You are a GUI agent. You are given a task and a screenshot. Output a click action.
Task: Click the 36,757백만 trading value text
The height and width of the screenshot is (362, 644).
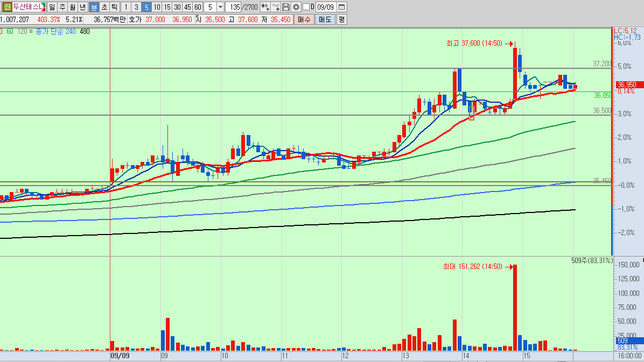pyautogui.click(x=109, y=19)
